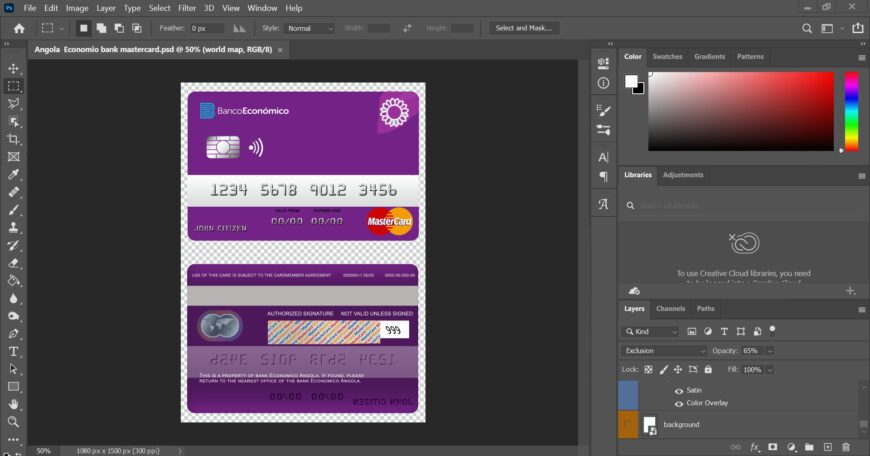Open the Exclusion blend mode dropdown
This screenshot has height=456, width=870.
pos(664,351)
